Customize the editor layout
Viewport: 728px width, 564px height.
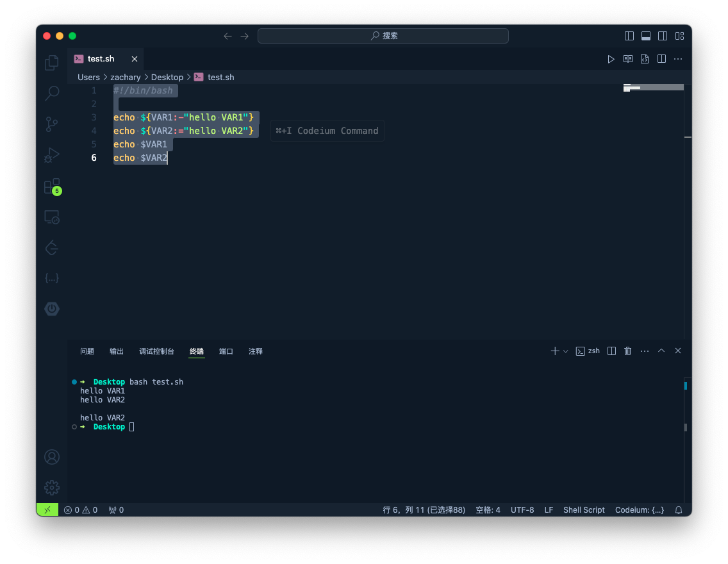(680, 36)
